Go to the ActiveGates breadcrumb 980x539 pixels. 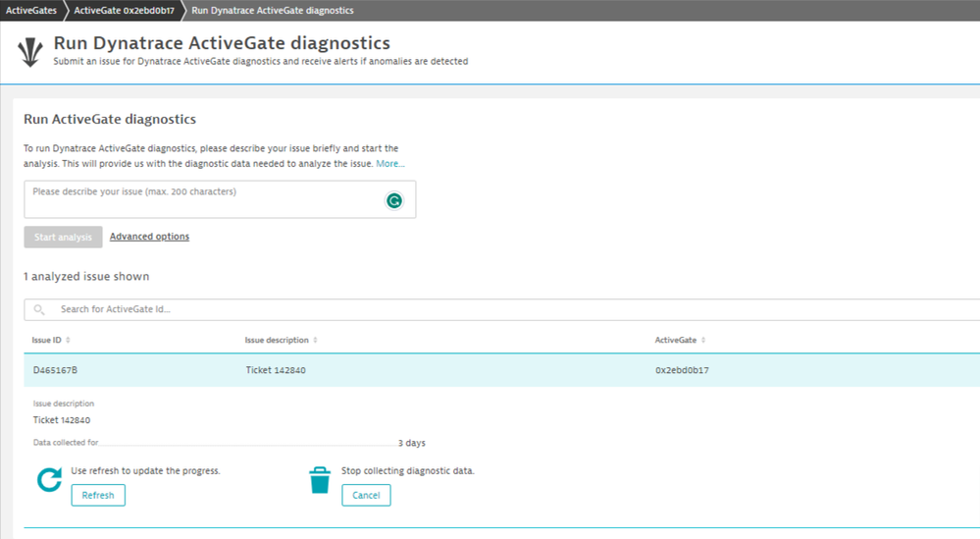point(31,10)
